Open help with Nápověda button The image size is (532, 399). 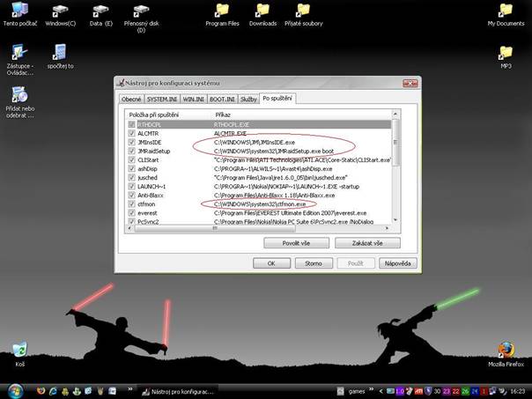(x=397, y=263)
